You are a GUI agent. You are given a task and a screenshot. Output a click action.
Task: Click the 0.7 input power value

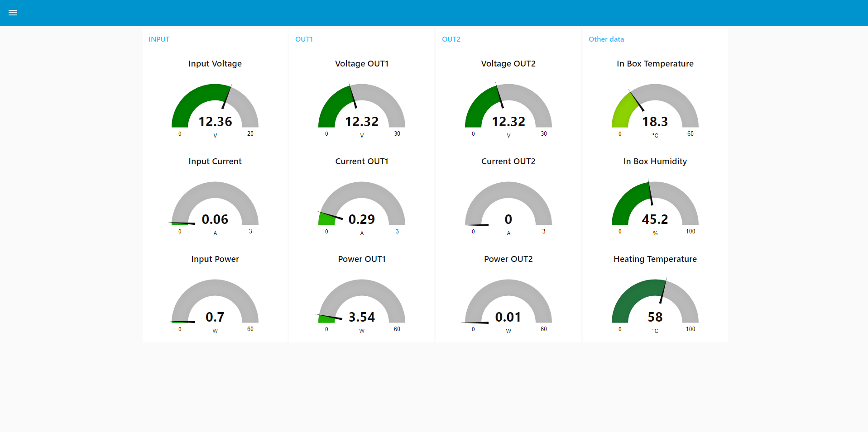click(x=215, y=317)
